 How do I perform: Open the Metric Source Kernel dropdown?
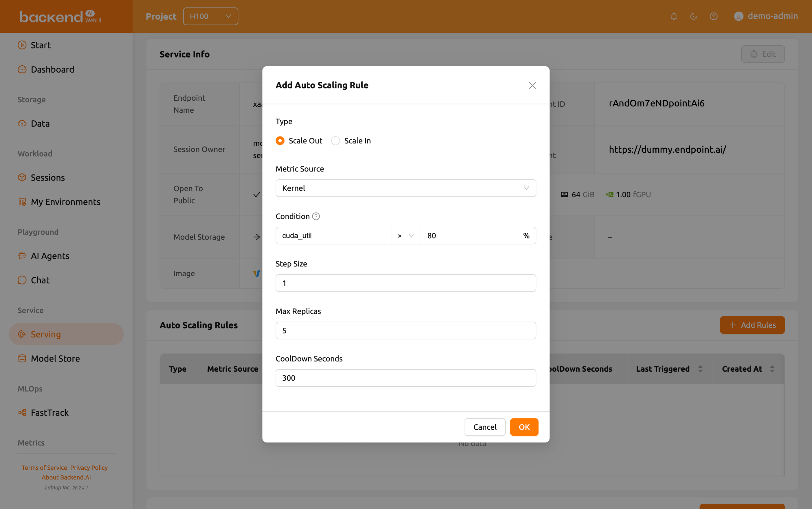406,188
